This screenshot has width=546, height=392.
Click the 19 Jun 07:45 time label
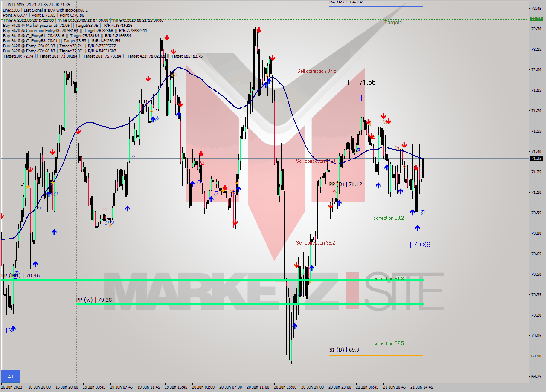click(x=121, y=387)
